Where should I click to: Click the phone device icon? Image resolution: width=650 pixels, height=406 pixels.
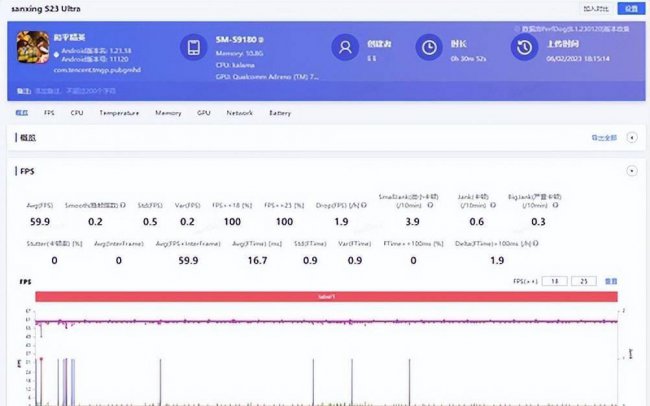(194, 47)
